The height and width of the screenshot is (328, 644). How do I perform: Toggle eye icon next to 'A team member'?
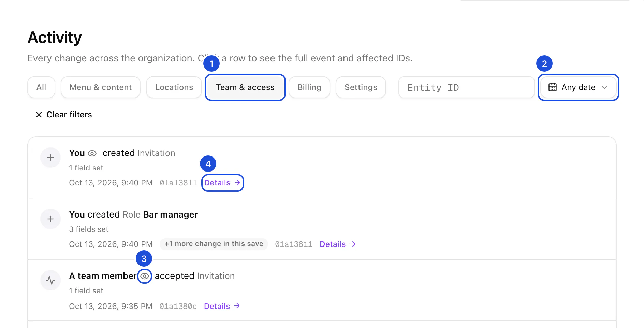pyautogui.click(x=145, y=276)
